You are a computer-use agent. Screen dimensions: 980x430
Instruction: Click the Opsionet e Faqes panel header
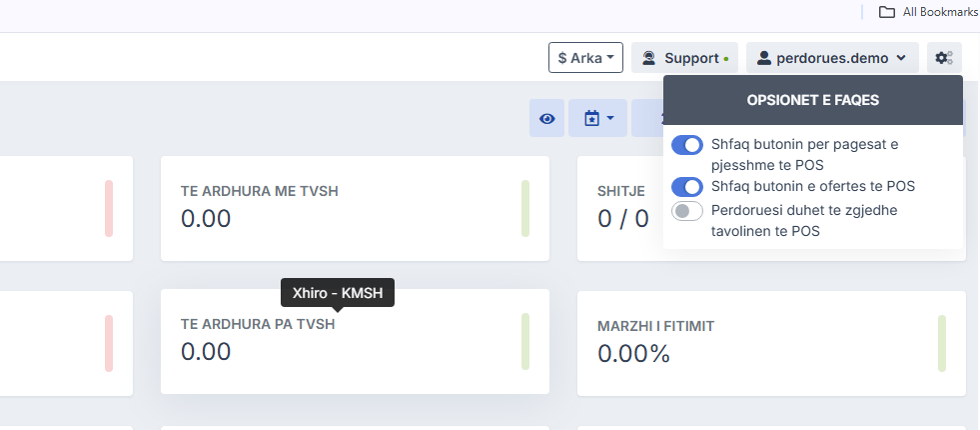coord(812,100)
